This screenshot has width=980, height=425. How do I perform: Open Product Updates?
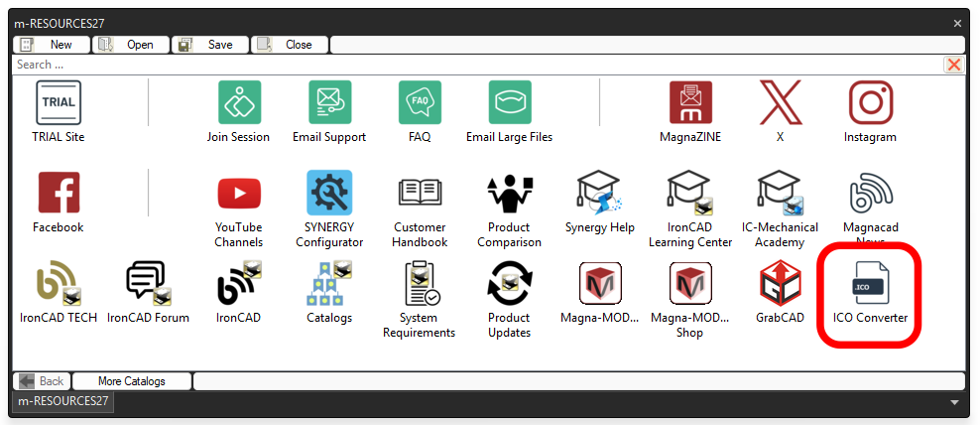510,283
